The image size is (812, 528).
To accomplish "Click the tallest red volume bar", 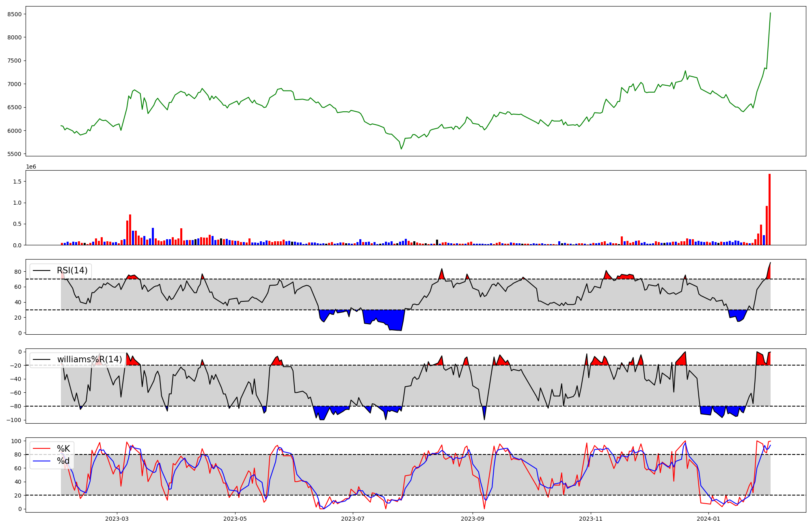I will (769, 210).
